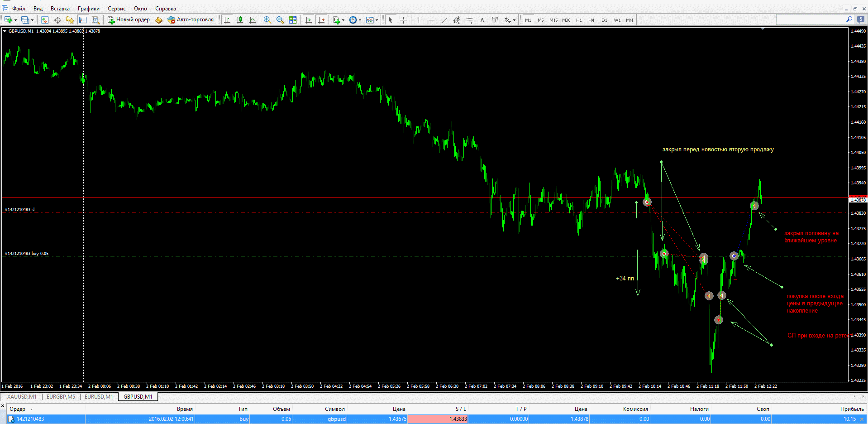The width and height of the screenshot is (868, 424).
Task: Select the Fibonacci retracement tool
Action: tap(469, 20)
